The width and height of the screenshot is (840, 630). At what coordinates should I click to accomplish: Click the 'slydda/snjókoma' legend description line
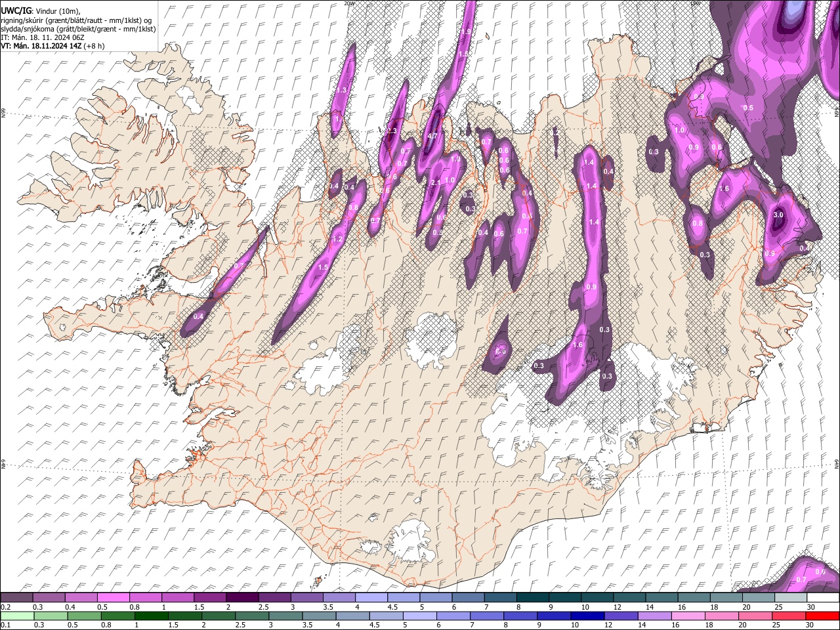click(x=78, y=29)
